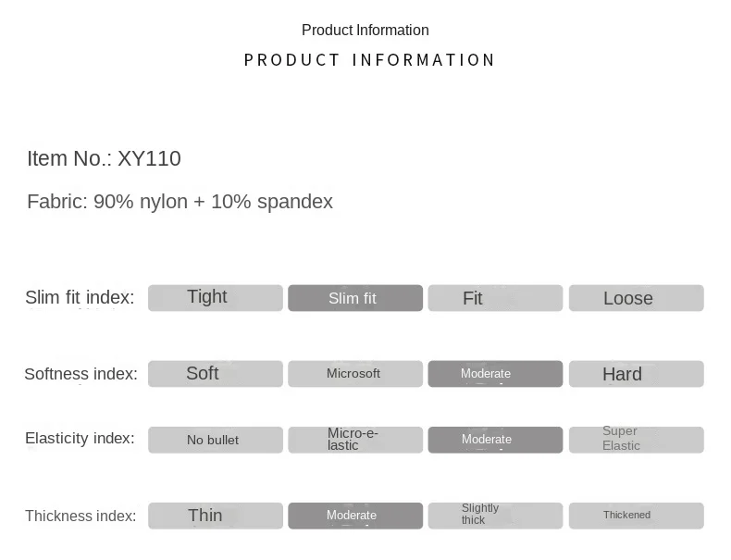This screenshot has height=560, width=731.
Task: Pick the Slightly thick option
Action: click(x=495, y=516)
